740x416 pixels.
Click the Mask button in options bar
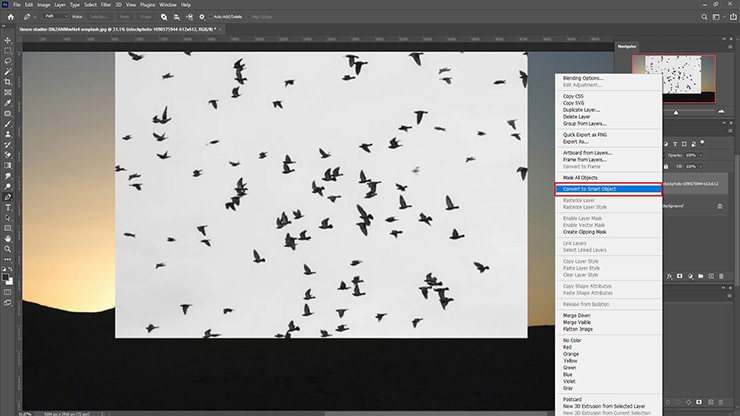coord(125,17)
